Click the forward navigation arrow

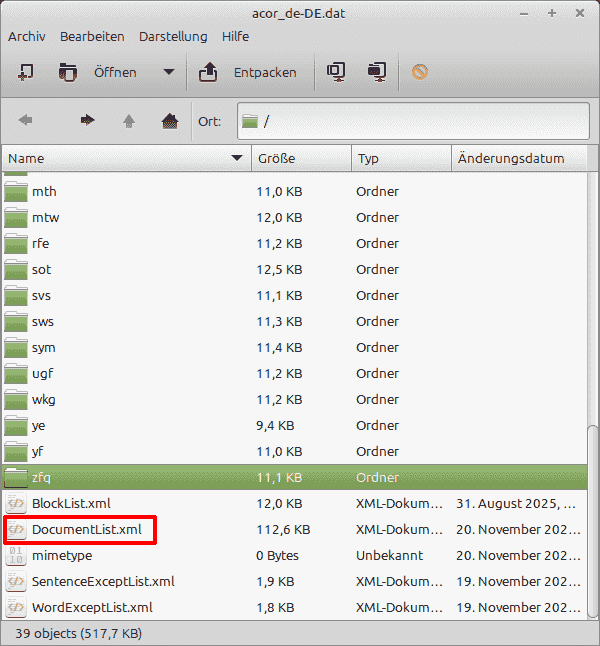(88, 121)
